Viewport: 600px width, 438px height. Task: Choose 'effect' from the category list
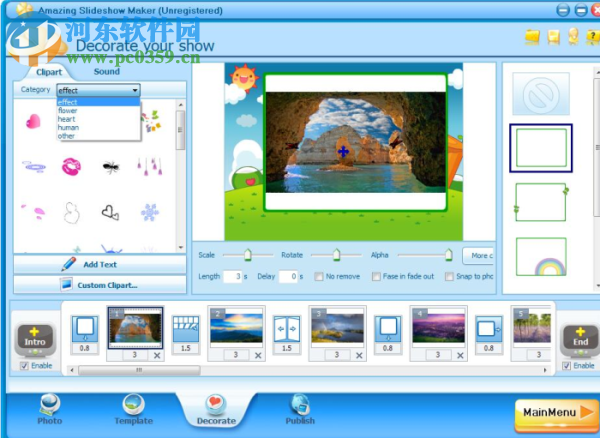click(98, 102)
